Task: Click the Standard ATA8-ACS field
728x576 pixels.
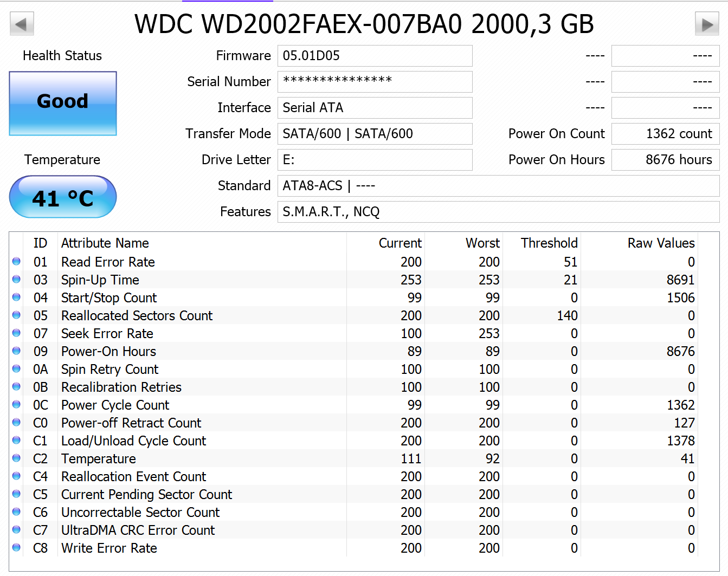Action: pyautogui.click(x=498, y=186)
